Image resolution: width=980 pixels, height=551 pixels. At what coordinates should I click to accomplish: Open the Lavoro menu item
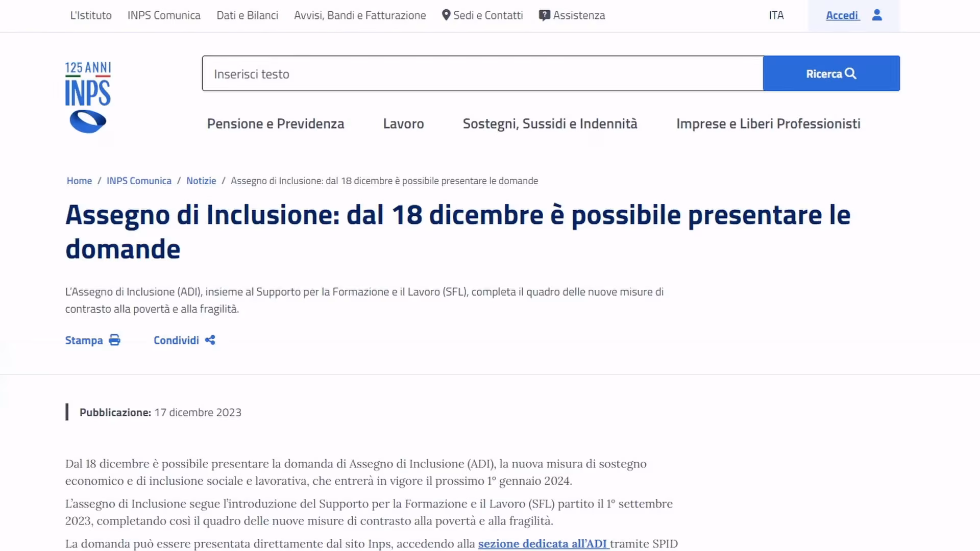403,123
